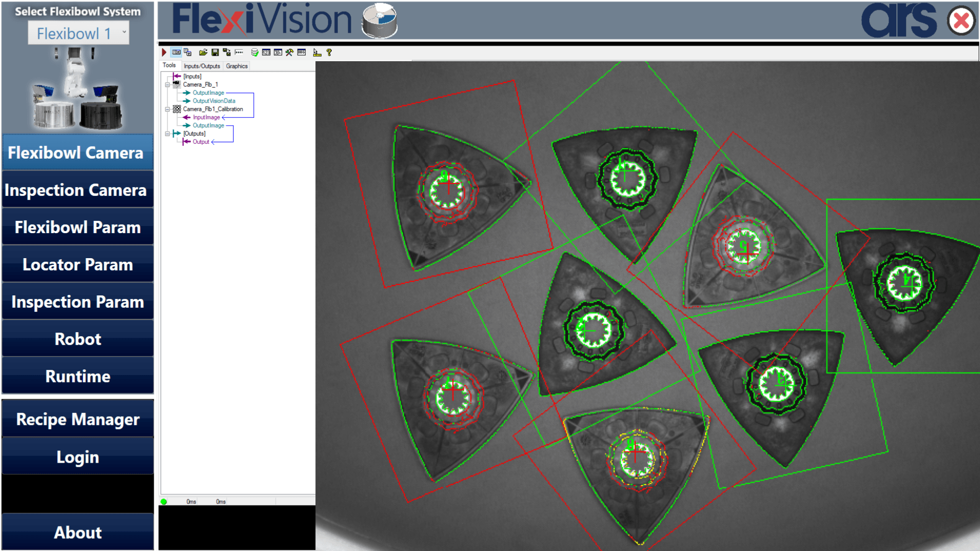Select the OutputVisionData item under Camera_Flb_1
The width and height of the screenshot is (980, 551).
(214, 101)
